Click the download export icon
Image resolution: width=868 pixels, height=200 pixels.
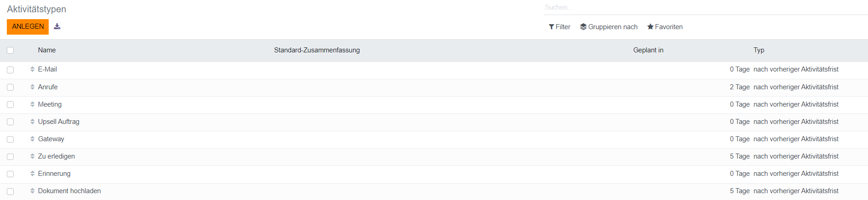point(57,26)
